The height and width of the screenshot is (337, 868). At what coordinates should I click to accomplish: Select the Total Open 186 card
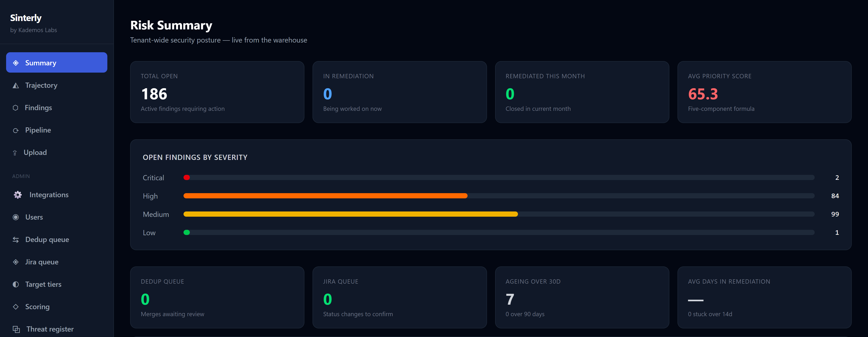(x=217, y=92)
